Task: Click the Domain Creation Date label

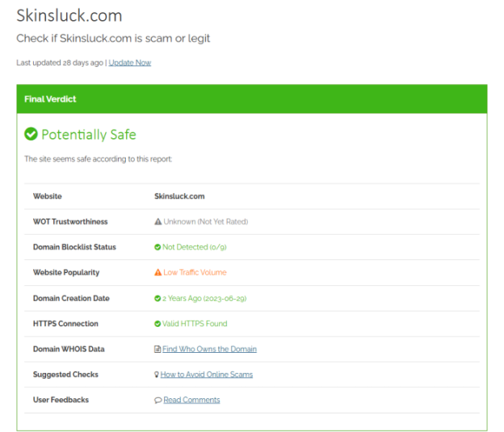Action: [71, 299]
